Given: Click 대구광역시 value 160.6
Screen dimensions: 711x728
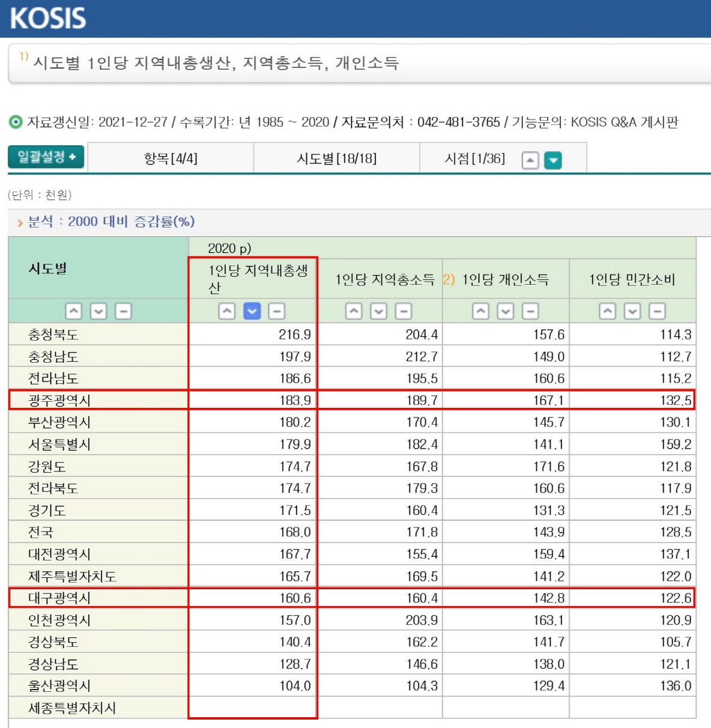Looking at the screenshot, I should 295,598.
